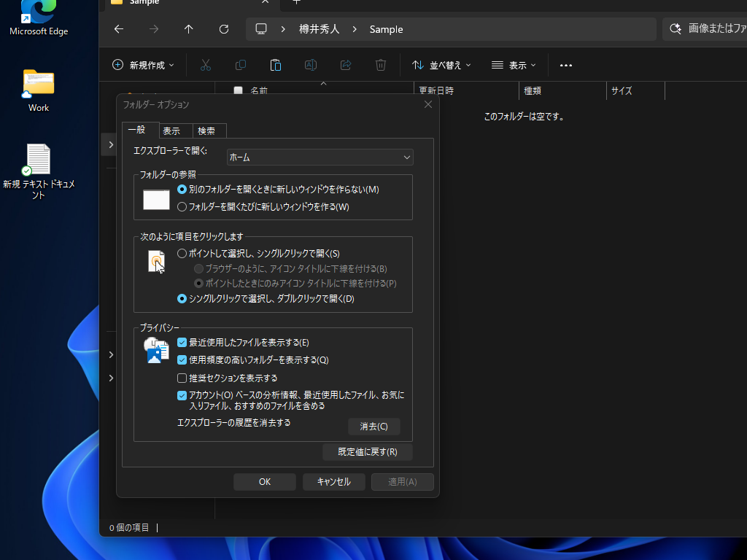The width and height of the screenshot is (747, 560).
Task: Sort by サイズ column header
Action: [x=635, y=90]
